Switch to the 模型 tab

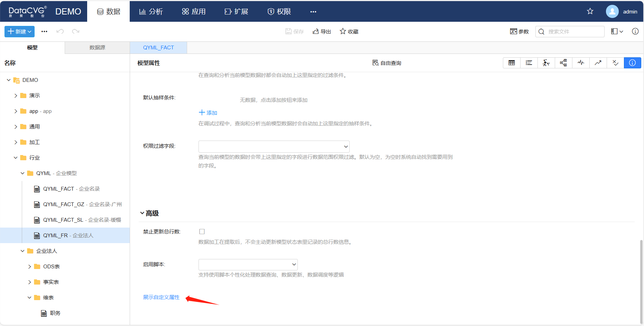pyautogui.click(x=32, y=48)
